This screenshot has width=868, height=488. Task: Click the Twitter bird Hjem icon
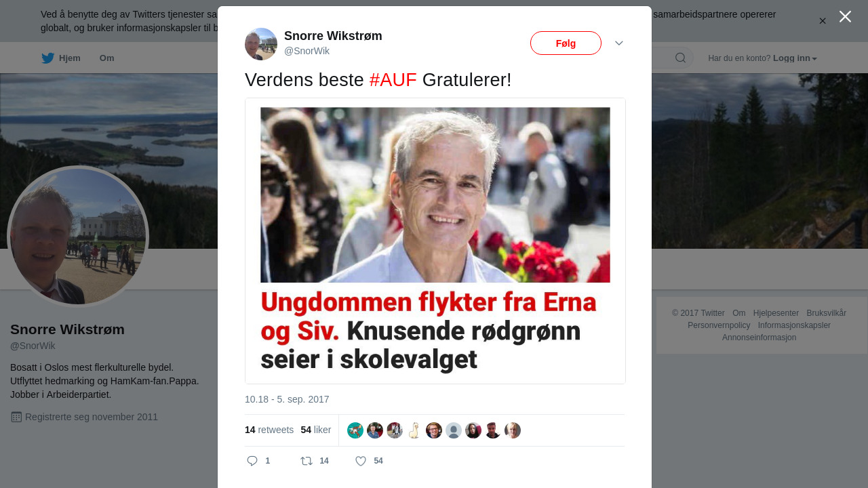[48, 58]
